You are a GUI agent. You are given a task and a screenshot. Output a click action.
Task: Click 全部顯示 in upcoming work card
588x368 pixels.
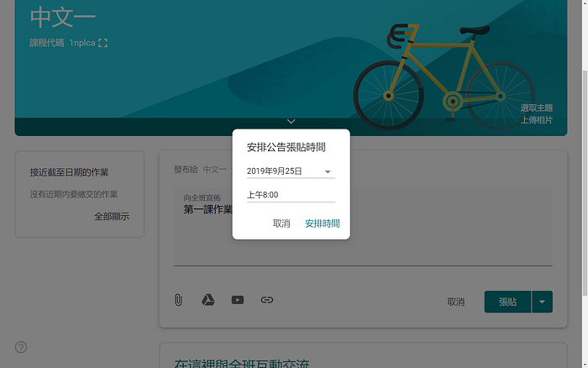[x=112, y=217]
